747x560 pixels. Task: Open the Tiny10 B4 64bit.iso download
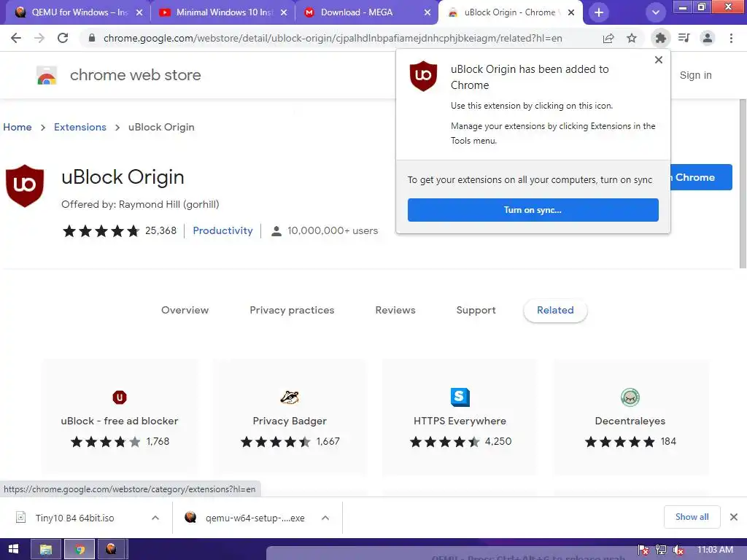[x=75, y=518]
